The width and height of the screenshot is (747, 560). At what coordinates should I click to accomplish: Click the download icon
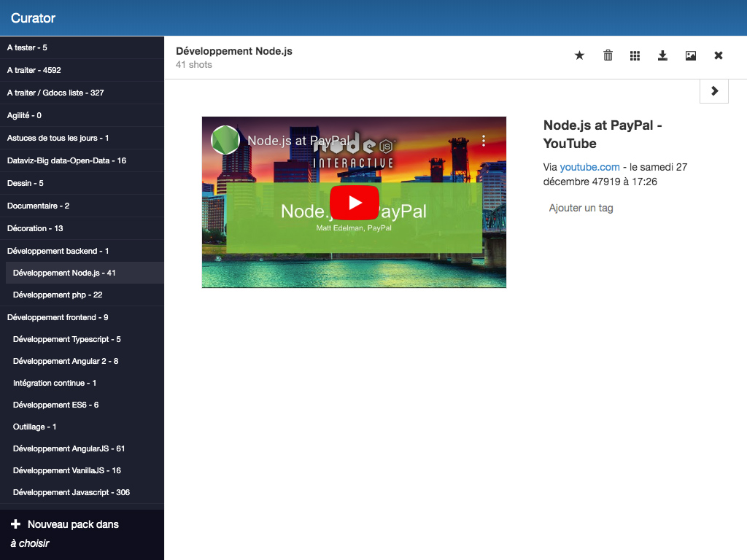click(662, 55)
